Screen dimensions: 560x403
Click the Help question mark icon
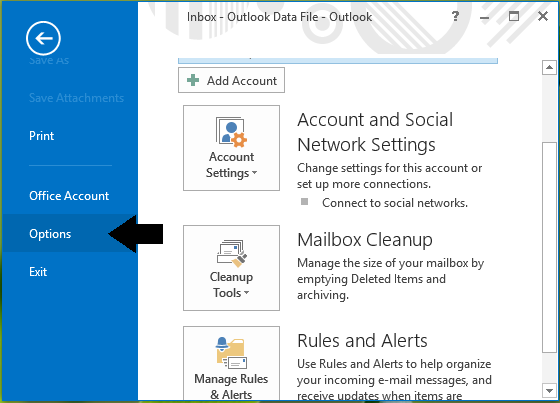tap(455, 16)
